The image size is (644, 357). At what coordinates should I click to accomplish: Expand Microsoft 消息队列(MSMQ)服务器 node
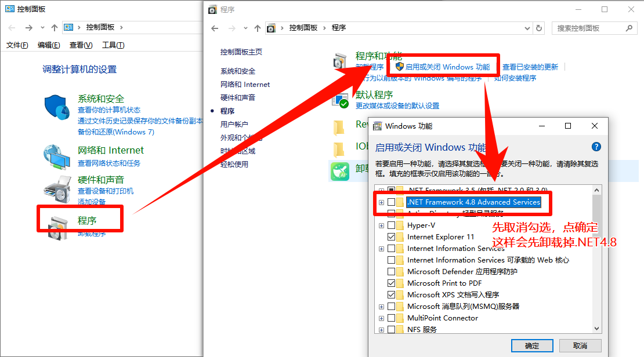[x=382, y=307]
